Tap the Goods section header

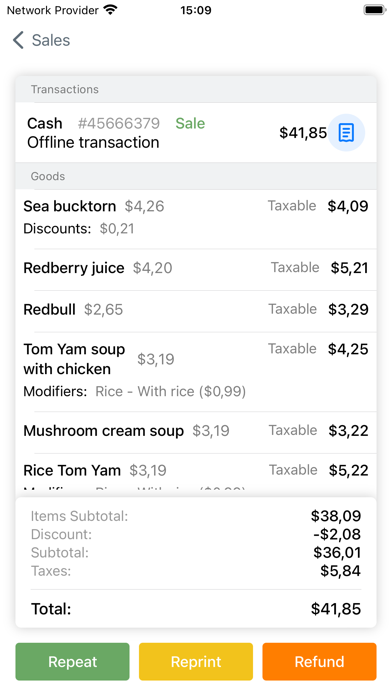(x=196, y=176)
